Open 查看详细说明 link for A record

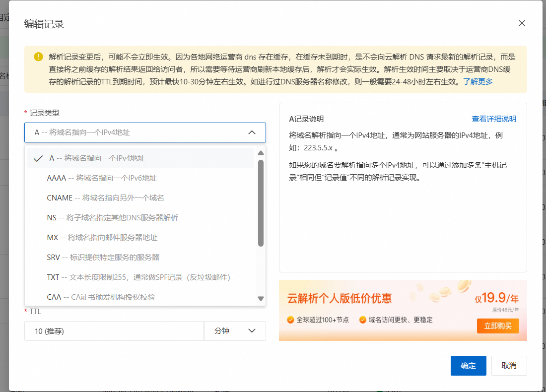click(493, 119)
